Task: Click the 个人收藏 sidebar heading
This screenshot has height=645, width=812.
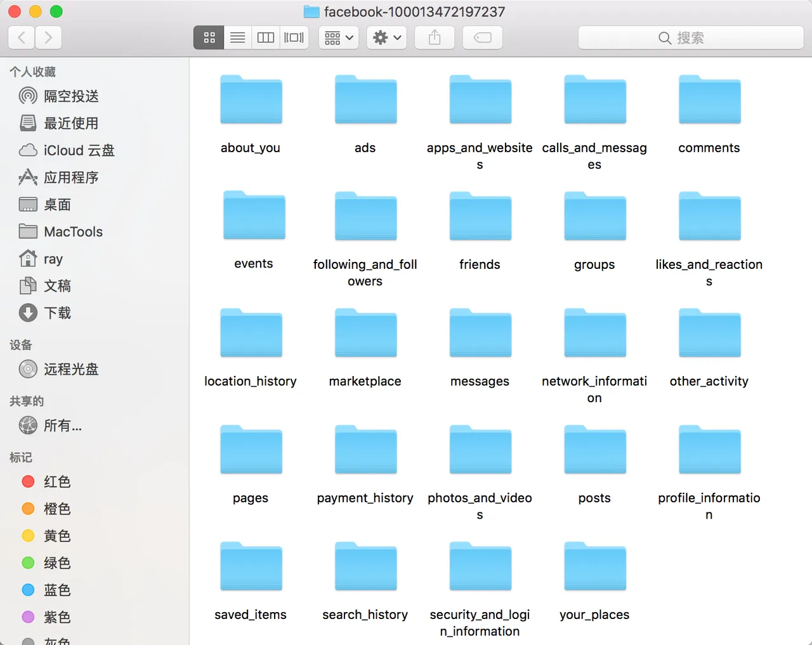Action: point(32,72)
